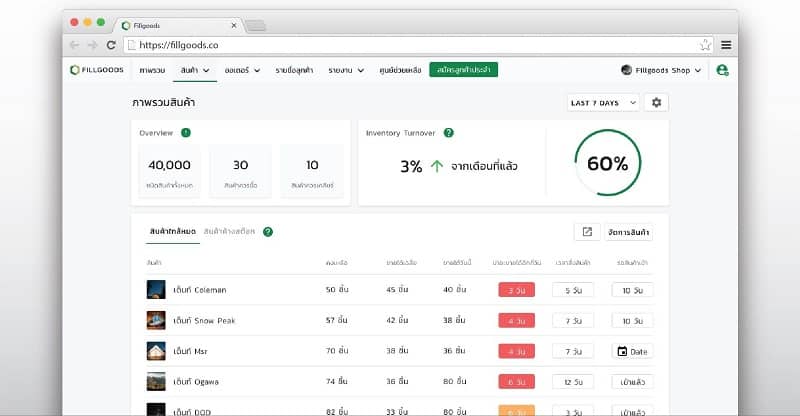Screen dimensions: 800x416
Task: Expand the รายงาน dropdown menu
Action: (346, 70)
